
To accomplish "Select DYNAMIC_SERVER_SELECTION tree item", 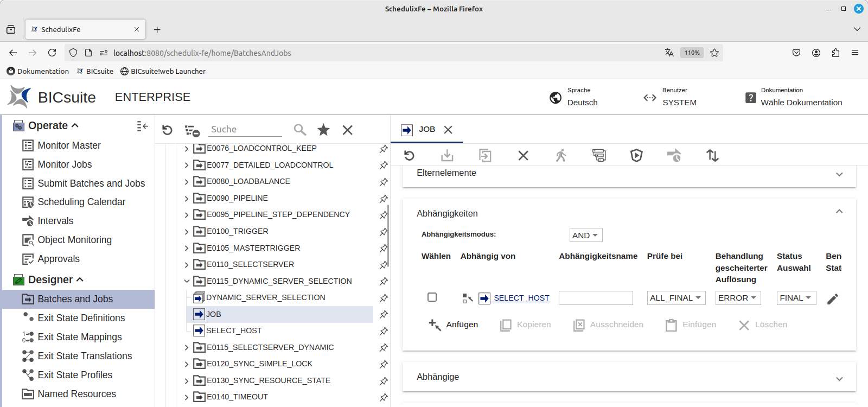I will (266, 297).
